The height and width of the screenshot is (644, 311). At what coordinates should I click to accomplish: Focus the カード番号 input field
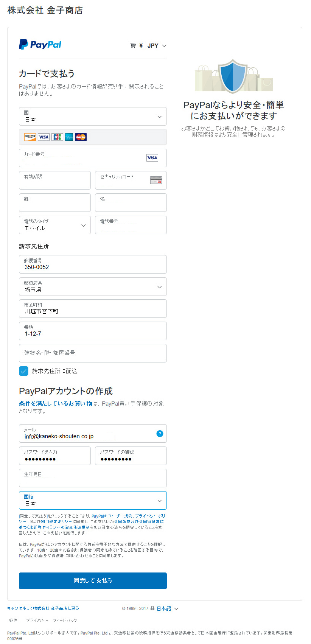coord(93,158)
